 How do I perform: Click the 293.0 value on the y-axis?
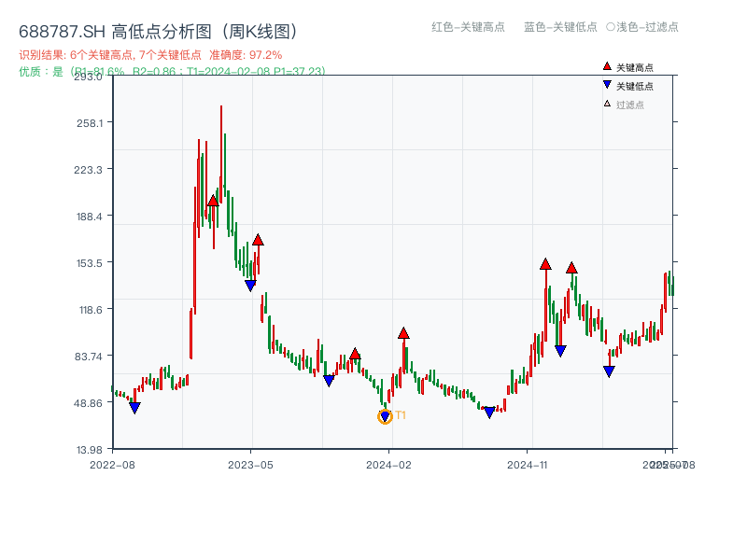click(x=88, y=79)
